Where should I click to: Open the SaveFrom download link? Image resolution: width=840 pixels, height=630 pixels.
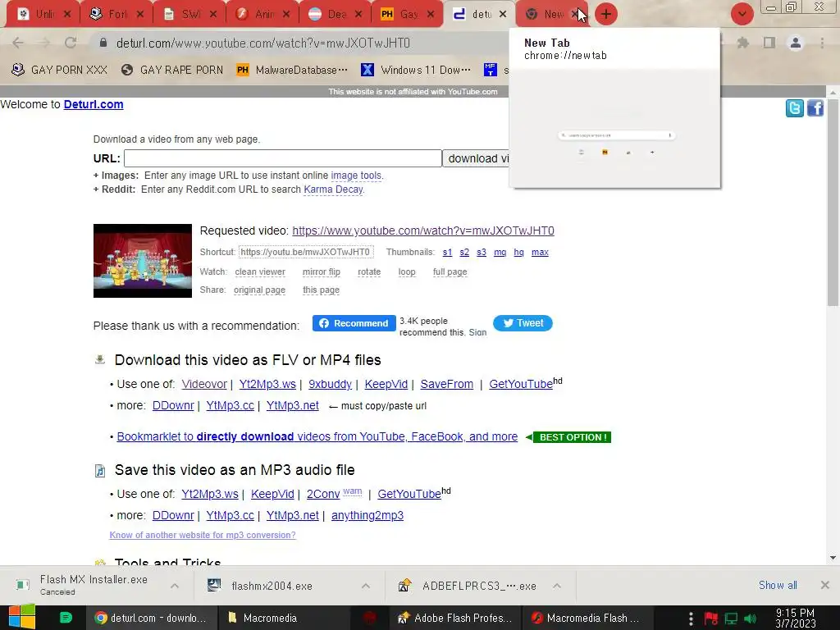pos(447,384)
